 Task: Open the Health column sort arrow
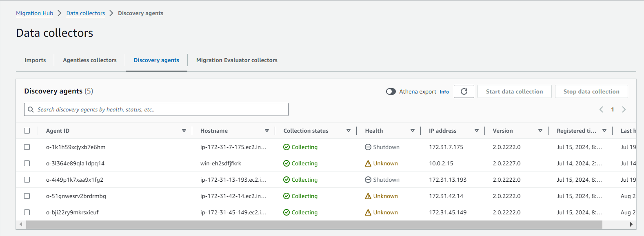point(413,131)
